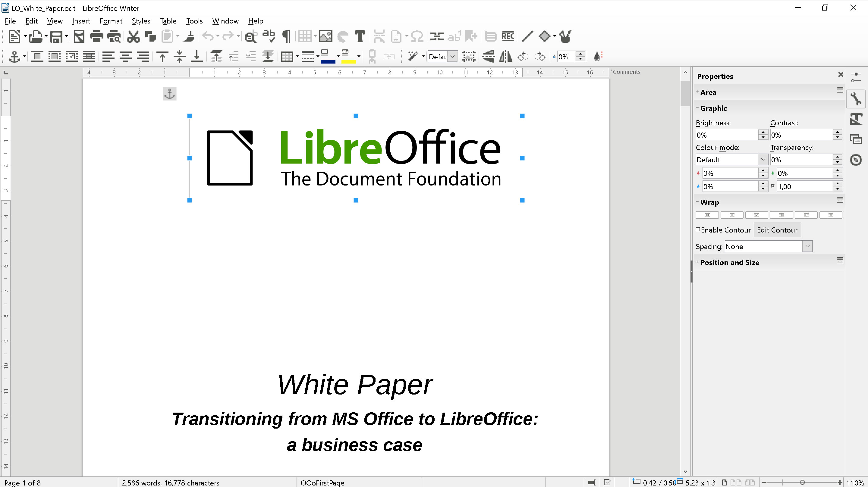Enable the Contour checkbox
Screen dimensions: 868x487
pyautogui.click(x=698, y=230)
